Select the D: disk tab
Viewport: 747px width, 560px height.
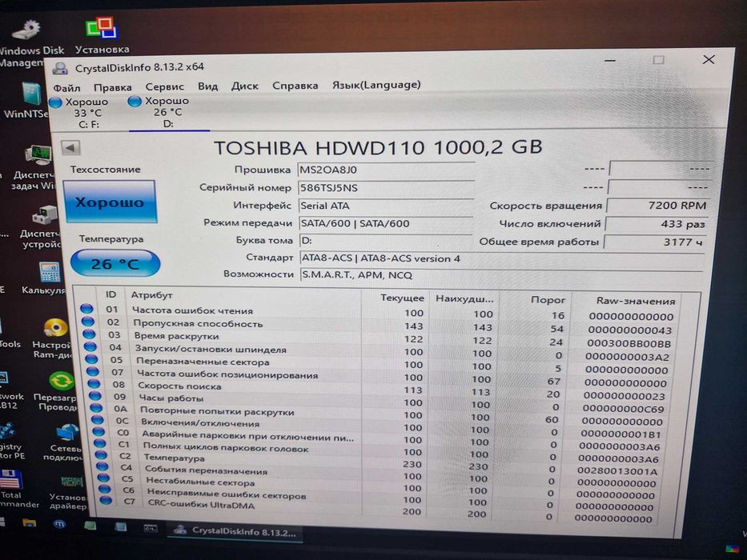coord(167,112)
